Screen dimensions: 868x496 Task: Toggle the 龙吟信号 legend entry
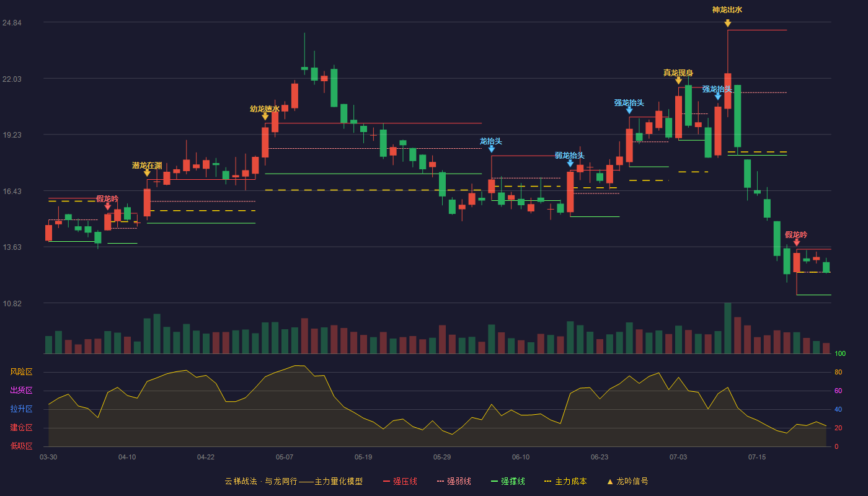click(627, 481)
